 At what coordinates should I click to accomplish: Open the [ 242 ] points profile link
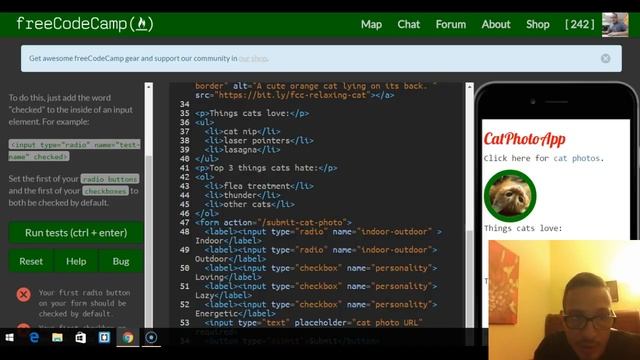[x=580, y=24]
